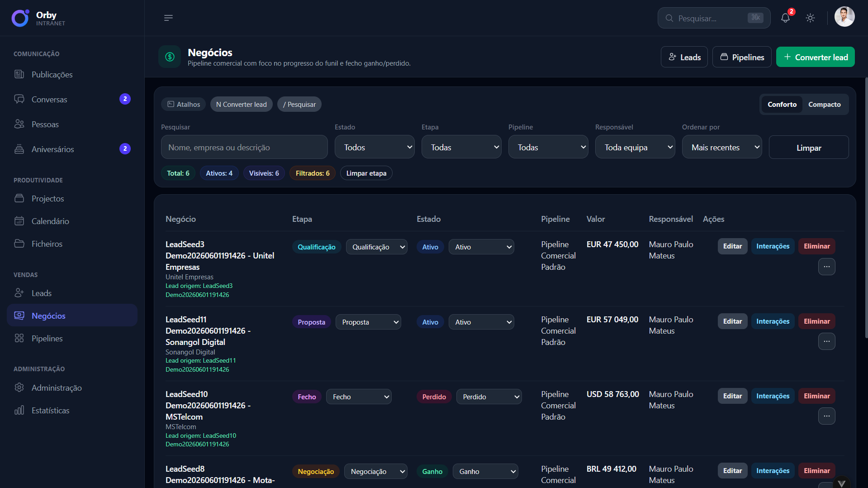Open more actions for LeadSeed10 row

pyautogui.click(x=826, y=416)
